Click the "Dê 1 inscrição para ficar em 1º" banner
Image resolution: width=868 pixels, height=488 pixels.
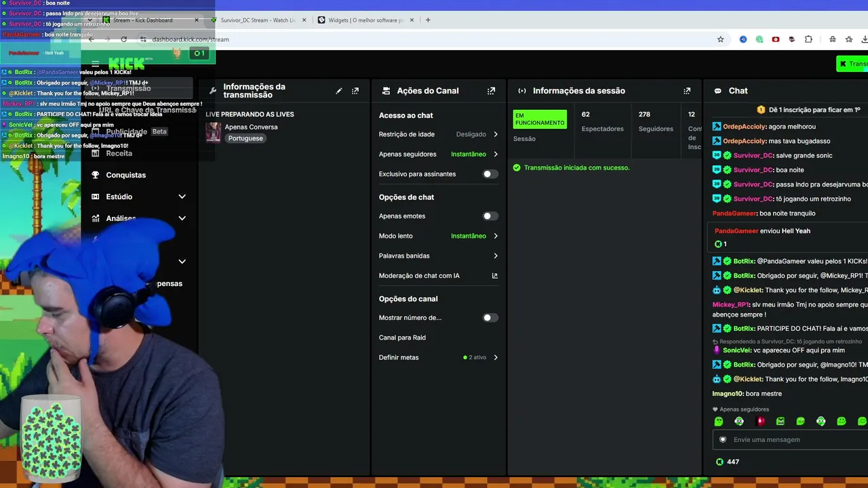tap(809, 110)
